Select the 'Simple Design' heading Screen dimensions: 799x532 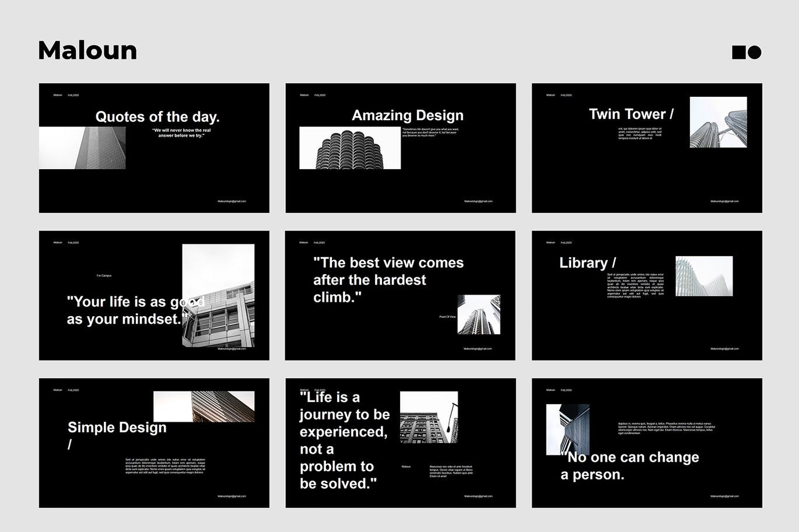tap(117, 428)
